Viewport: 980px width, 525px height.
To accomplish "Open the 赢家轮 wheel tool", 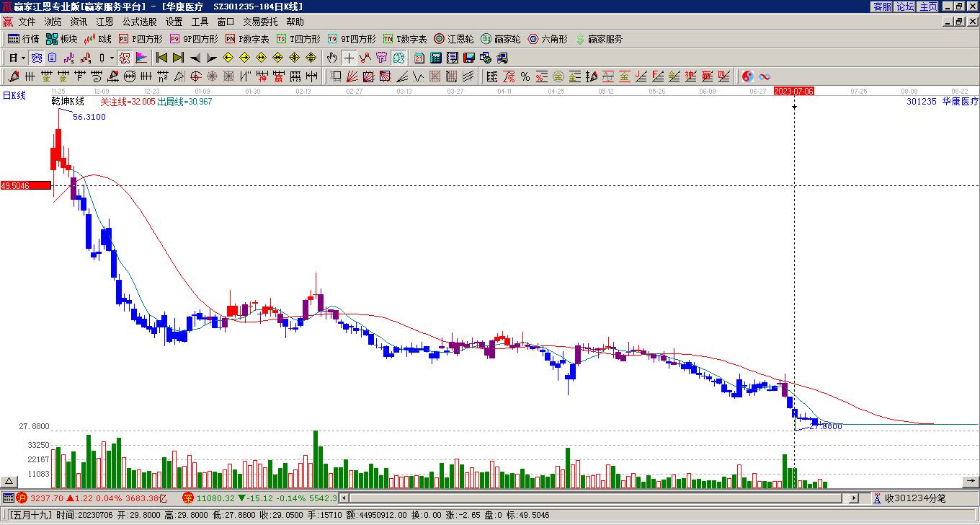I will pyautogui.click(x=501, y=39).
